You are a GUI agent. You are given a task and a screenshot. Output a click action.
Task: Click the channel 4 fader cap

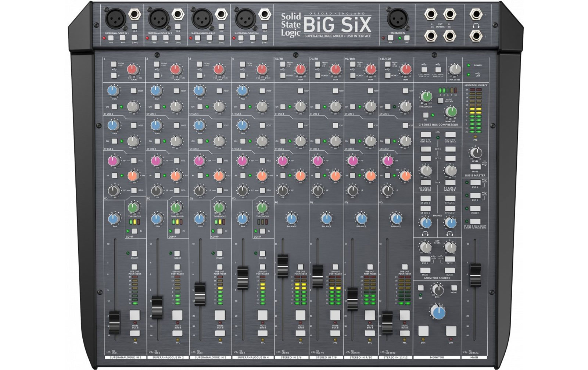(243, 278)
